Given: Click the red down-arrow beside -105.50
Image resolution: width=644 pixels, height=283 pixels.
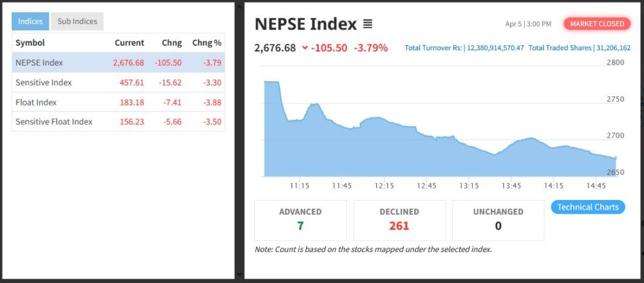Looking at the screenshot, I should tap(305, 48).
